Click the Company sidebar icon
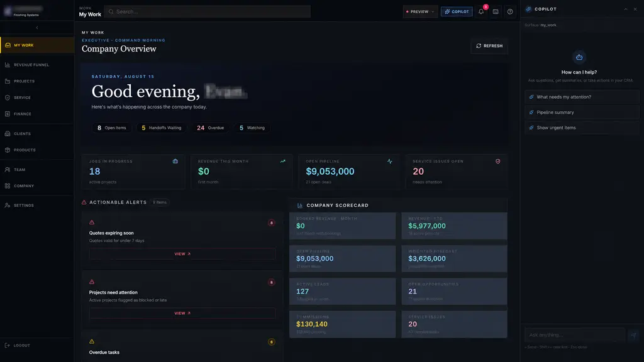644x362 pixels. [x=8, y=186]
